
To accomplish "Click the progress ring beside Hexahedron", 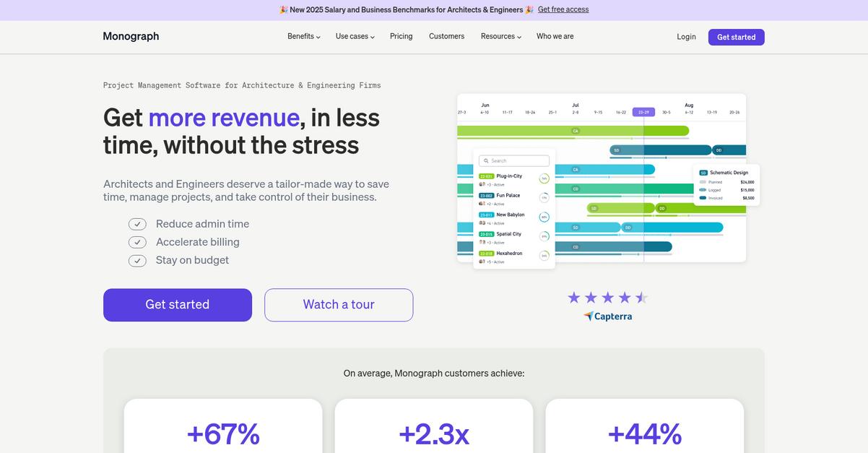I will tap(544, 256).
